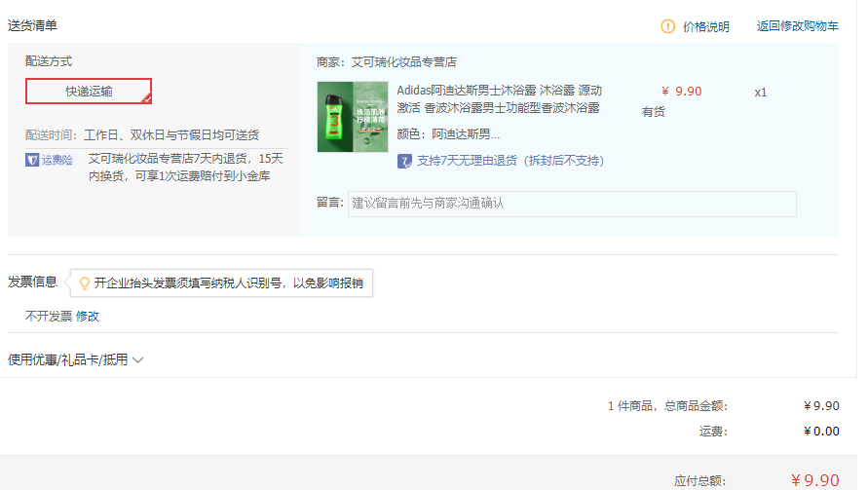Click the 运费 ¥0.00 value
This screenshot has height=490, width=868.
tap(821, 432)
